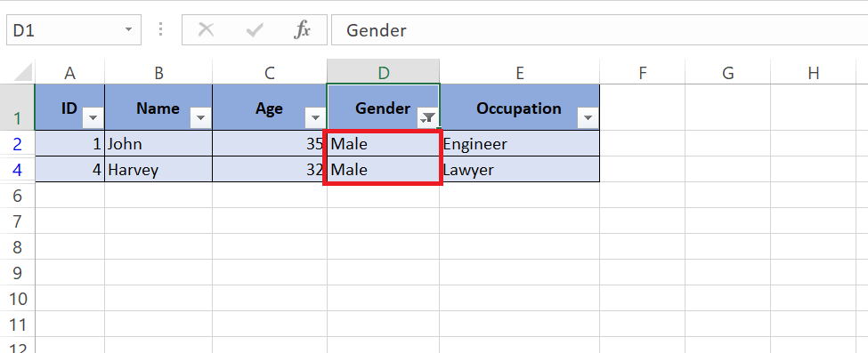Open the Name column filter dropdown
This screenshot has height=353, width=868.
tap(200, 117)
